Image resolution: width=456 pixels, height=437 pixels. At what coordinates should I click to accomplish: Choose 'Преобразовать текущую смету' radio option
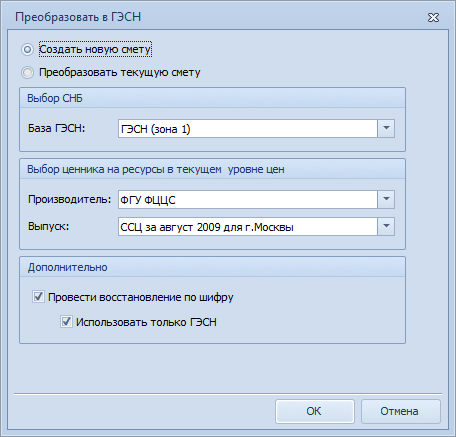(27, 72)
